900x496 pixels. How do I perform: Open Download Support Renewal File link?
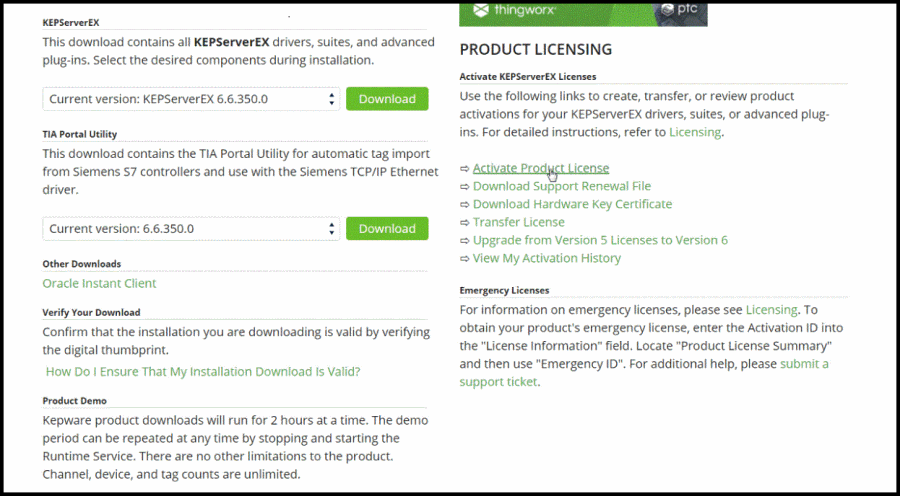[x=561, y=186]
